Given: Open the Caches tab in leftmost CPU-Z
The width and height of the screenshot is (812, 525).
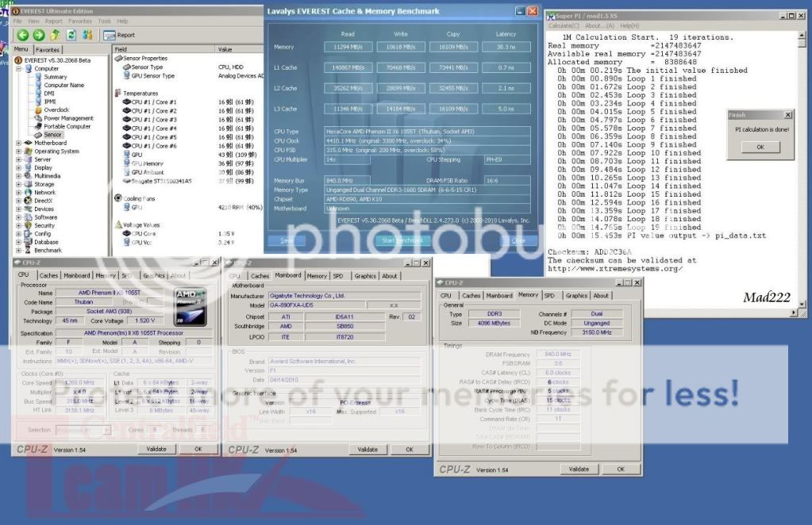Looking at the screenshot, I should [48, 276].
